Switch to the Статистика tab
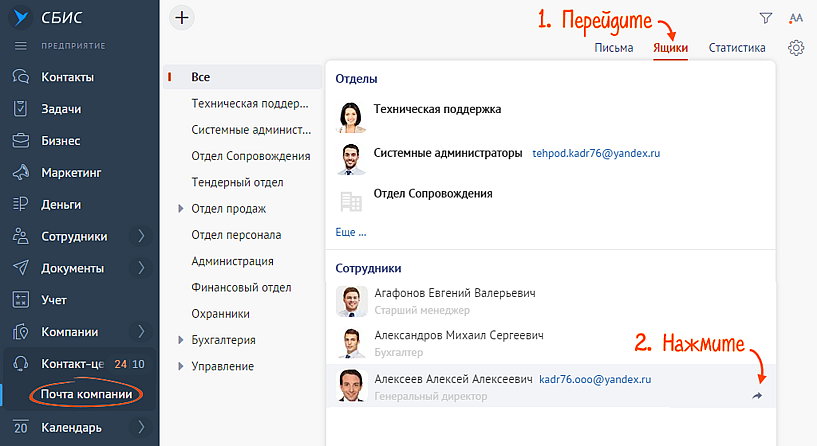817x446 pixels. [737, 48]
